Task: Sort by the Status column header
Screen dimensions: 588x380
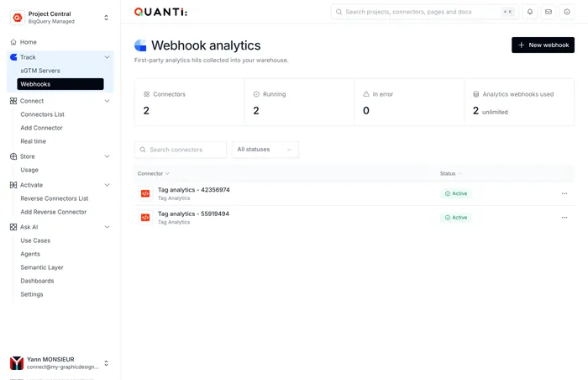Action: pos(451,173)
